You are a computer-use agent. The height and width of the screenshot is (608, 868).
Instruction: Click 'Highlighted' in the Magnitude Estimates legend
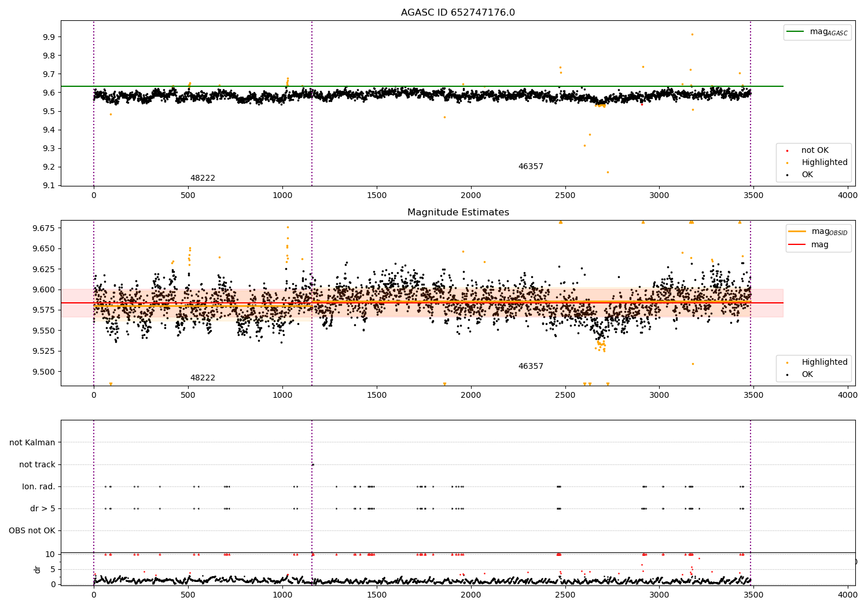pos(824,362)
